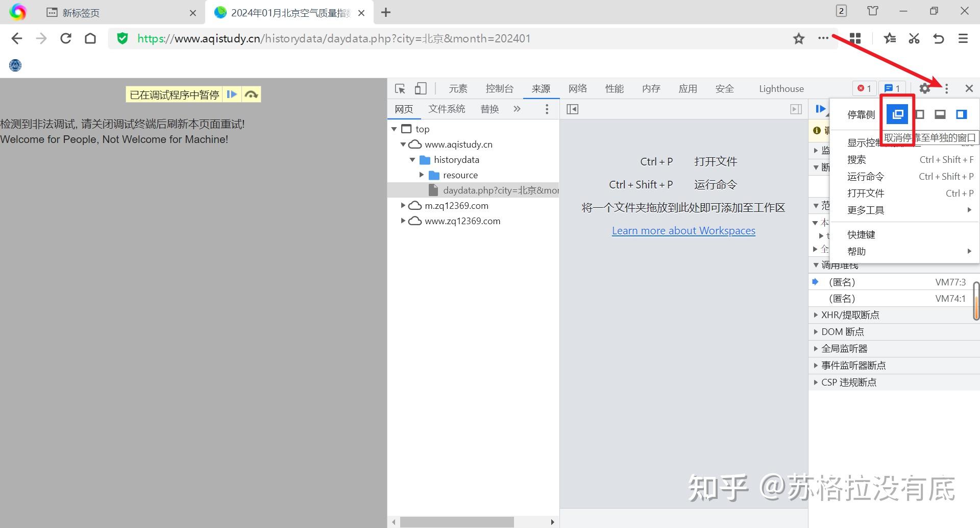The height and width of the screenshot is (528, 980).
Task: Dock DevTools to the bottom
Action: pyautogui.click(x=940, y=114)
